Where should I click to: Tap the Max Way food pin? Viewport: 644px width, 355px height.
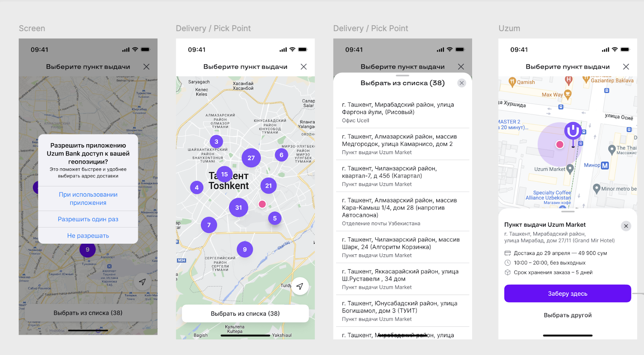pyautogui.click(x=568, y=95)
